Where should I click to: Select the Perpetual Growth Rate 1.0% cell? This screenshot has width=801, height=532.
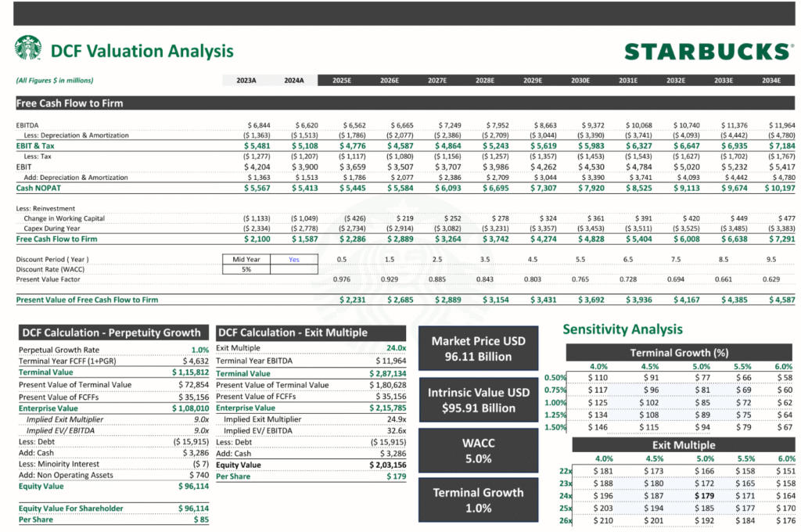(x=199, y=350)
